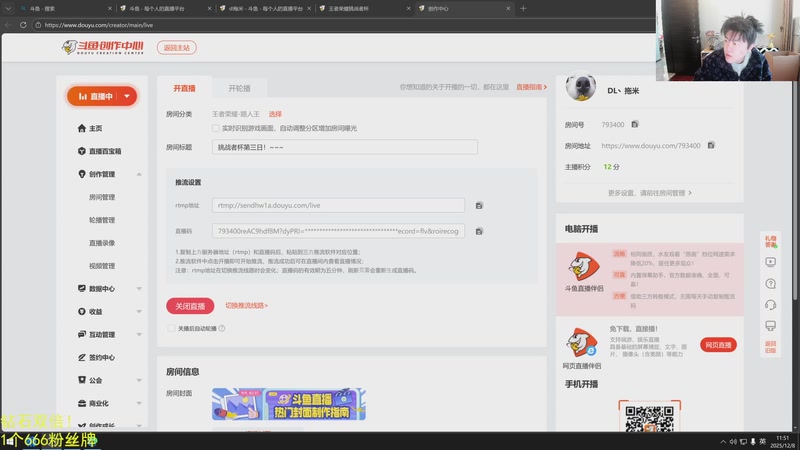Click the 网页直播伴侣 app icon

[582, 342]
